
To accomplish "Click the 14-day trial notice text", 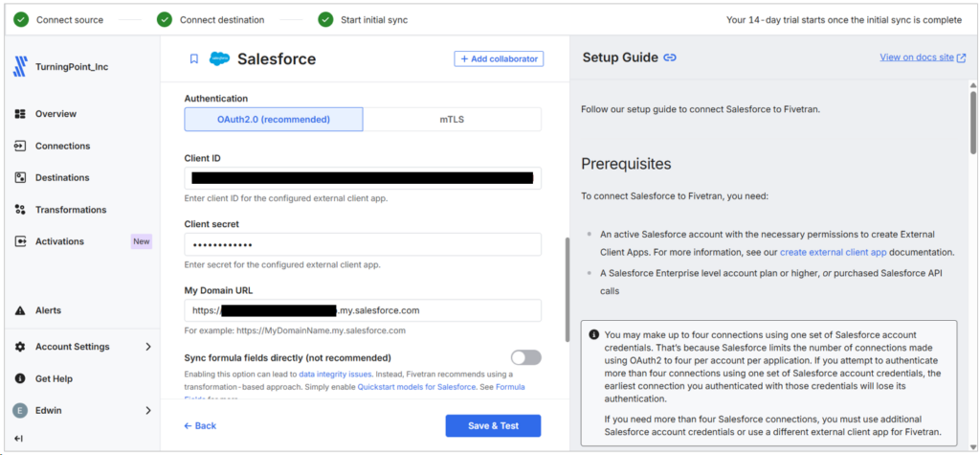I will tap(844, 20).
